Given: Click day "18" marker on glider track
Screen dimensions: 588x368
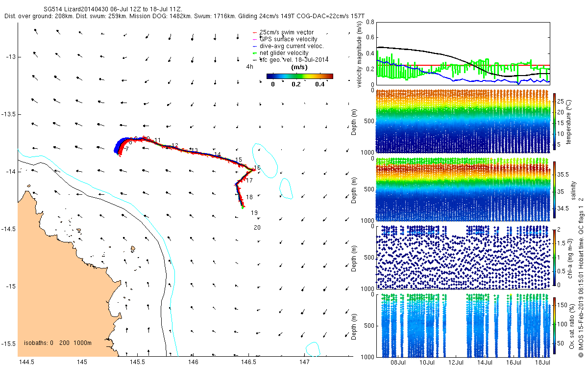Looking at the screenshot, I should click(249, 197).
